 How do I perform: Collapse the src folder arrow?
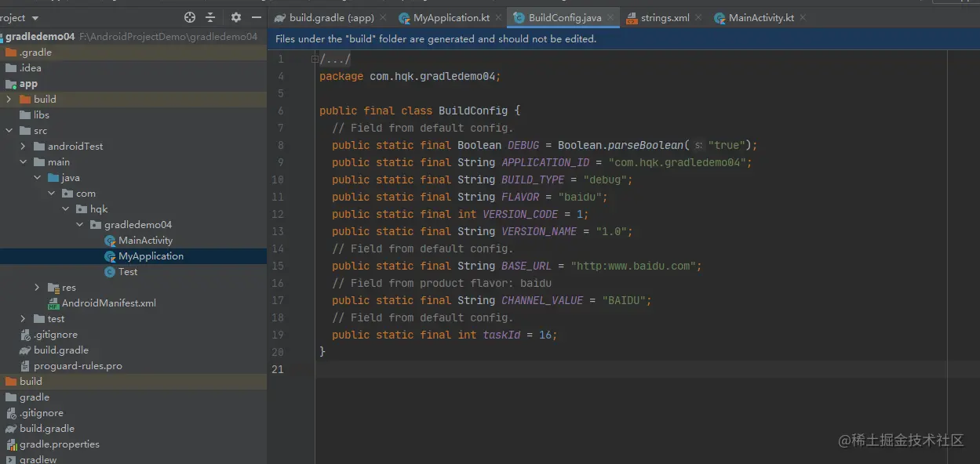[9, 131]
